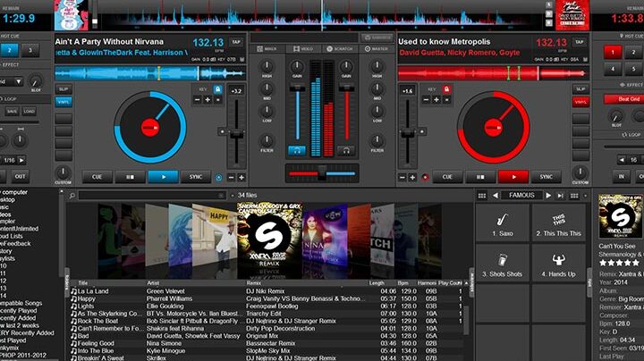
Task: Open FAMOUS sampler bank dropdown
Action: [521, 196]
